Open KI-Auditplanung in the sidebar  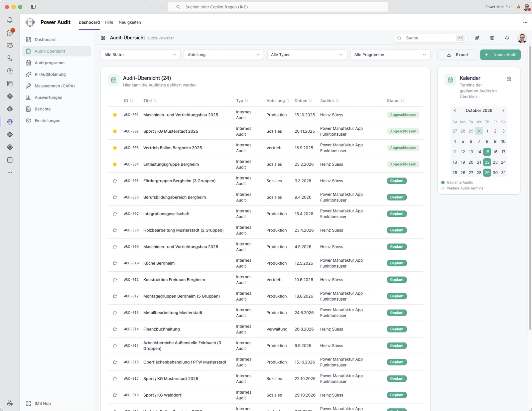57,74
